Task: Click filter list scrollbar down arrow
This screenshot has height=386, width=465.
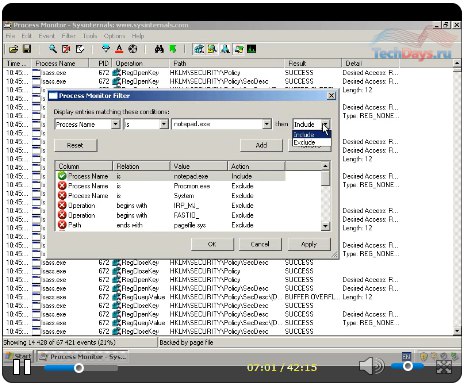Action: point(326,226)
